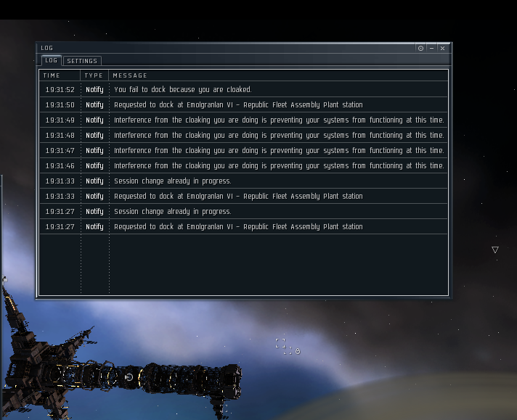Select the 19:31:27 session change message

tap(243, 211)
